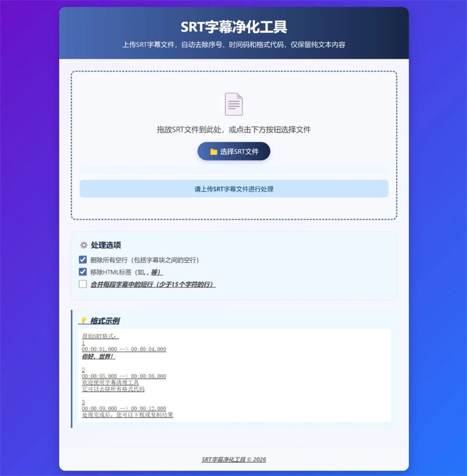Click the label text 合并每段字幕中的短行
This screenshot has width=467, height=476.
point(121,284)
